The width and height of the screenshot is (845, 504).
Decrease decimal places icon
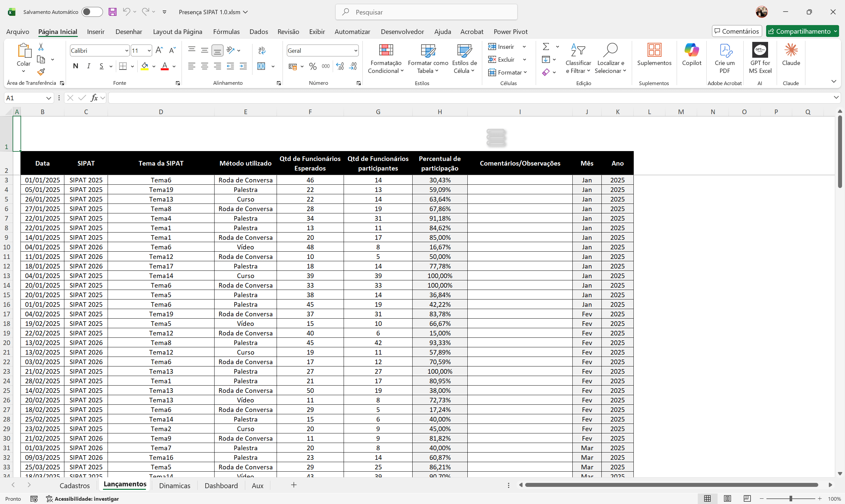(x=353, y=66)
